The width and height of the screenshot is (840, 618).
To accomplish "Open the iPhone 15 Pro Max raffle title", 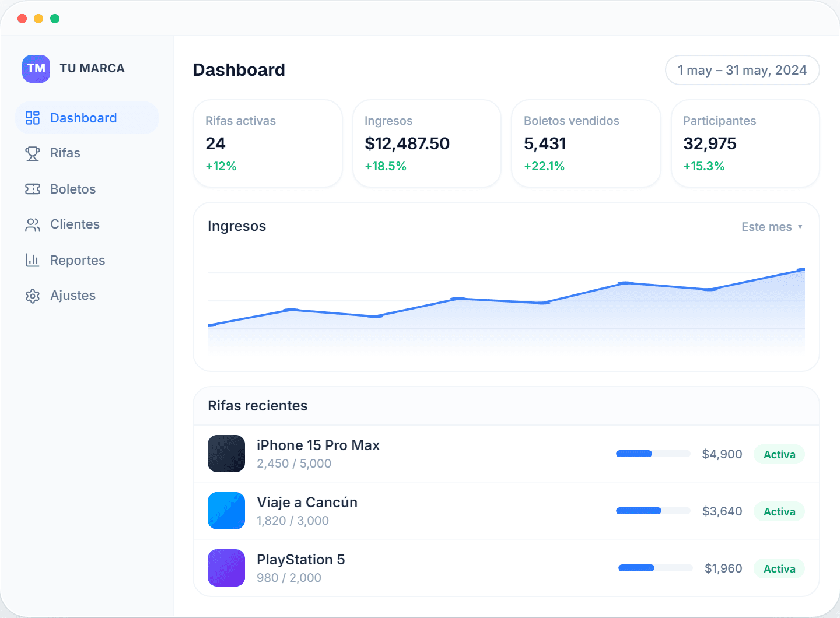I will click(x=318, y=445).
